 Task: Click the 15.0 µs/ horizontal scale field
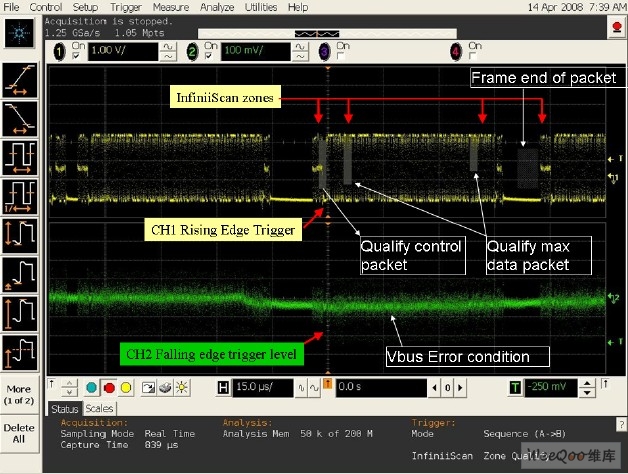263,387
